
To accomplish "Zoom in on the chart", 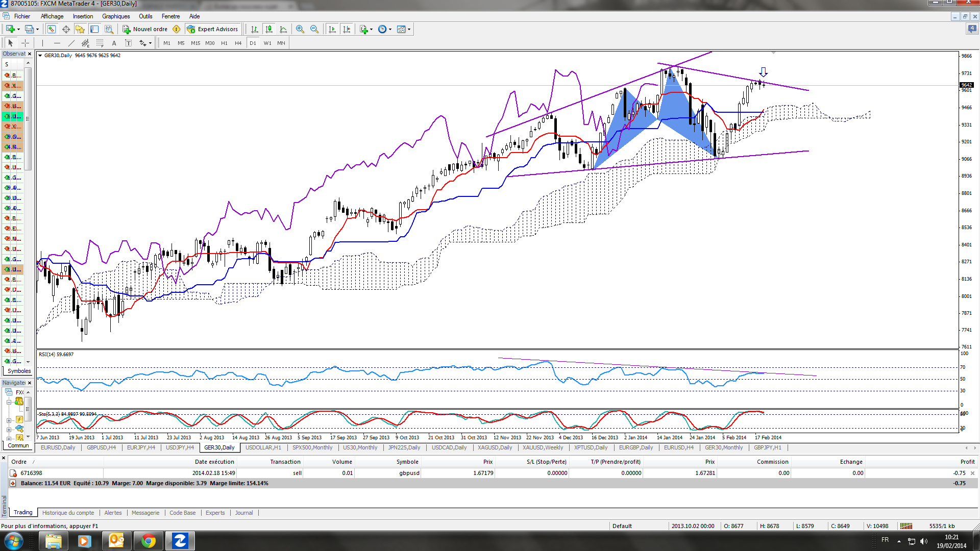I will click(300, 29).
